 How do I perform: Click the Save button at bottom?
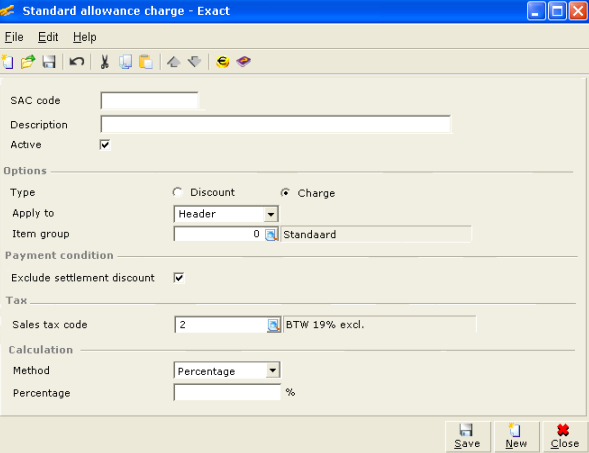467,436
